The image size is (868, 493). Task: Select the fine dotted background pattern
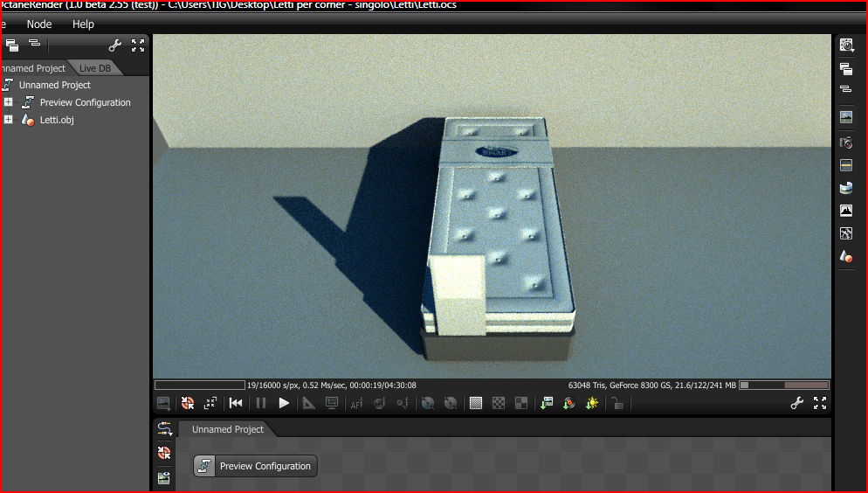coord(476,403)
